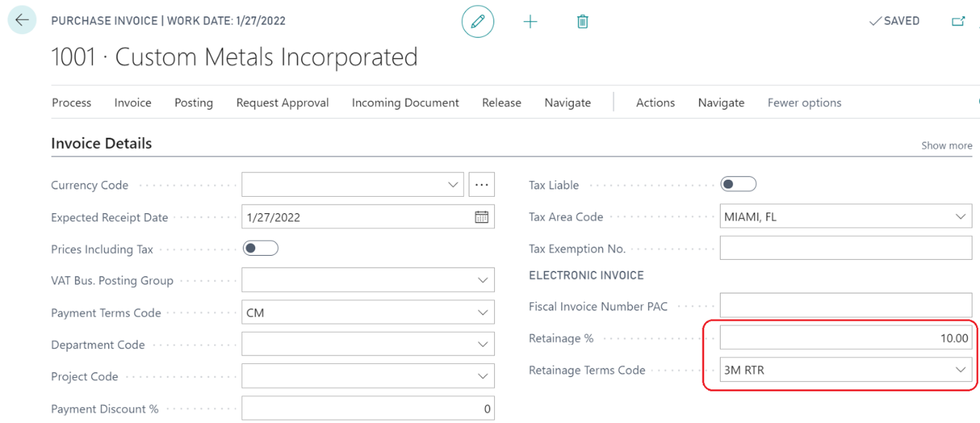Click the Tax Exemption No. field
This screenshot has width=980, height=423.
click(846, 249)
